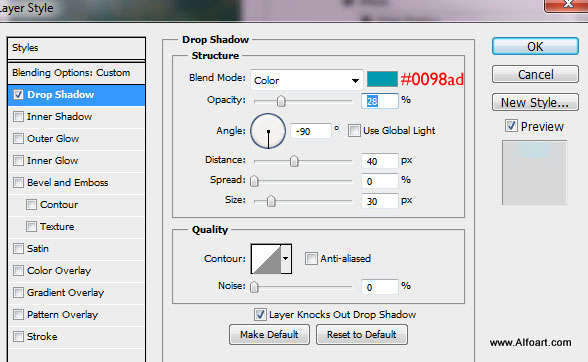Click Reset to Default button
This screenshot has width=588, height=362.
tap(362, 334)
